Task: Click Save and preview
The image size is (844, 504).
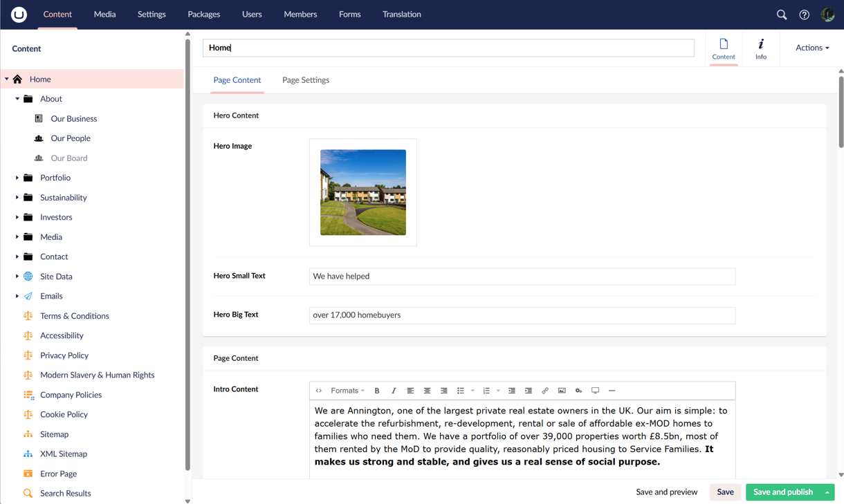Action: [x=666, y=492]
